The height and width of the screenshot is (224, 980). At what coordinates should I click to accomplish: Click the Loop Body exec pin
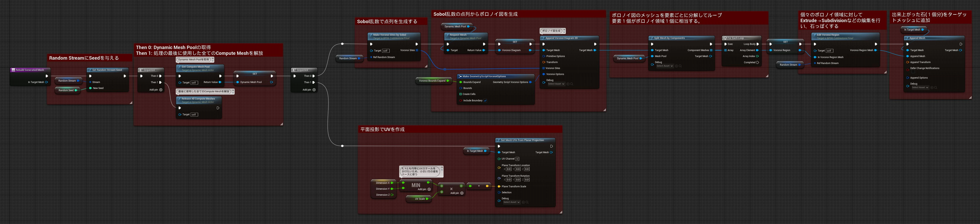[758, 44]
